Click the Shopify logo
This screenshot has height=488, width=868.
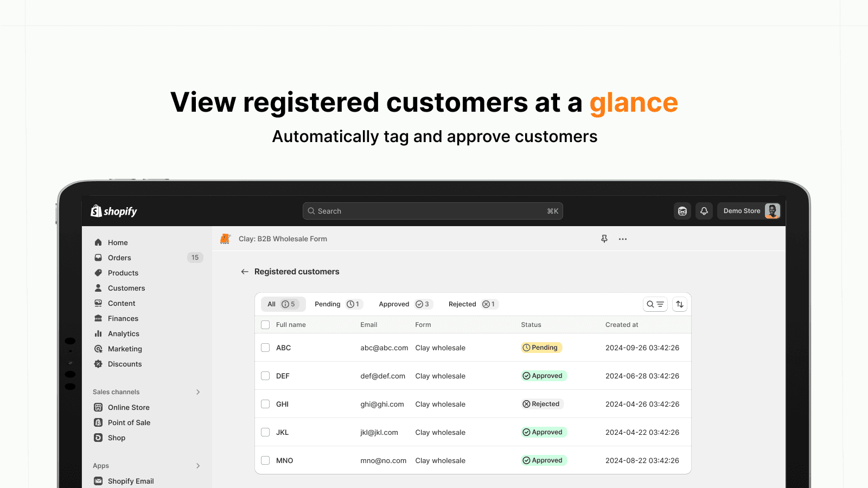tap(114, 211)
